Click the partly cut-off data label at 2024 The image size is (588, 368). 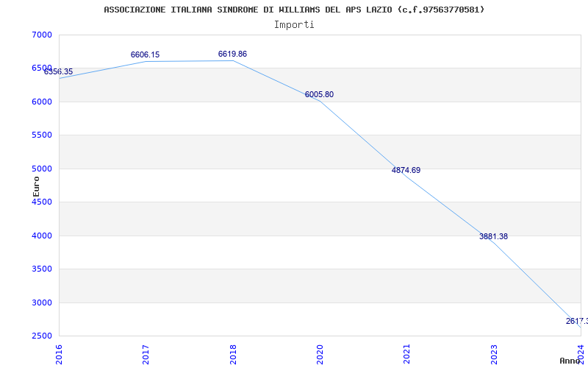pyautogui.click(x=577, y=322)
